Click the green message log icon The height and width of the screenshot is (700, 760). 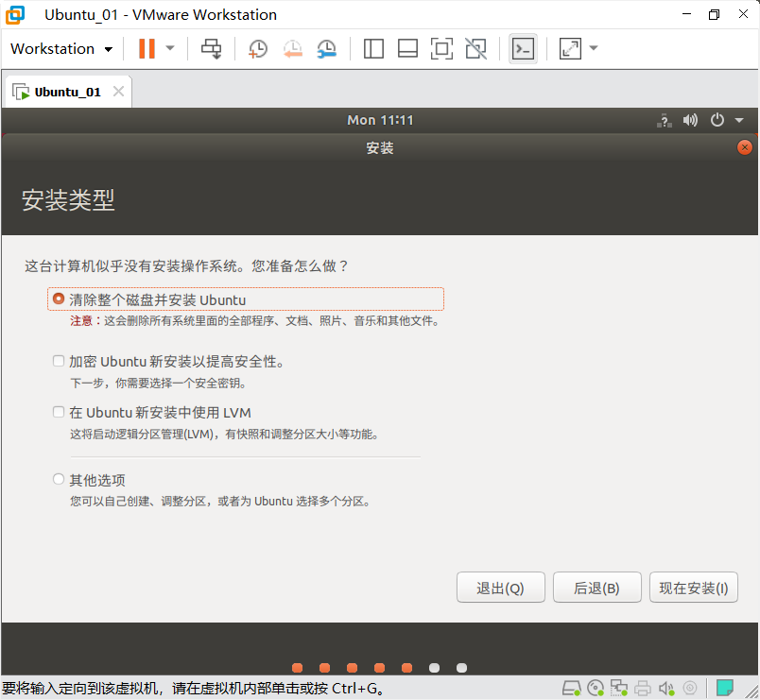725,688
